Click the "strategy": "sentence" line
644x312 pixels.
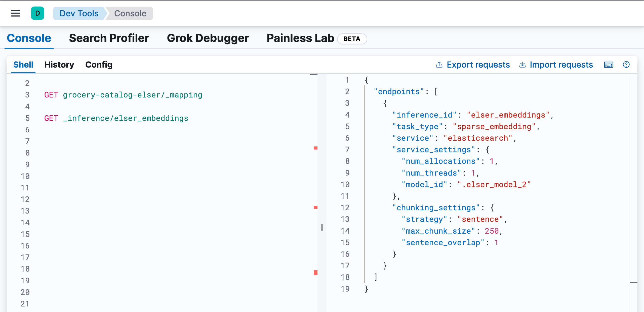[455, 219]
